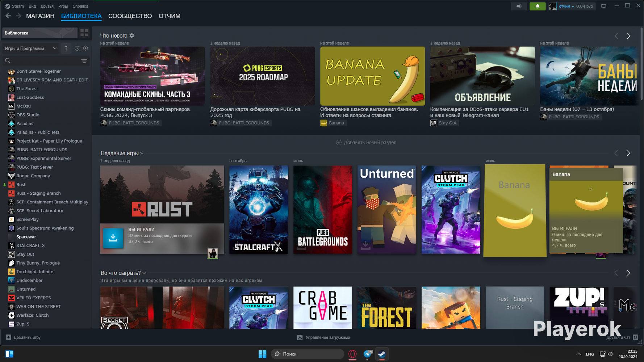
Task: Open the announcements megaphone icon
Action: (519, 6)
